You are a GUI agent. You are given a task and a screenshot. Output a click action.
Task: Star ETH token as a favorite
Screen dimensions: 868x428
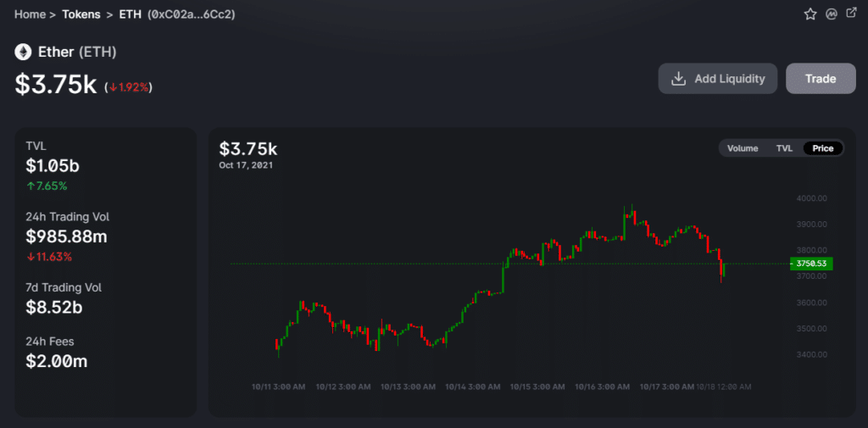(810, 14)
